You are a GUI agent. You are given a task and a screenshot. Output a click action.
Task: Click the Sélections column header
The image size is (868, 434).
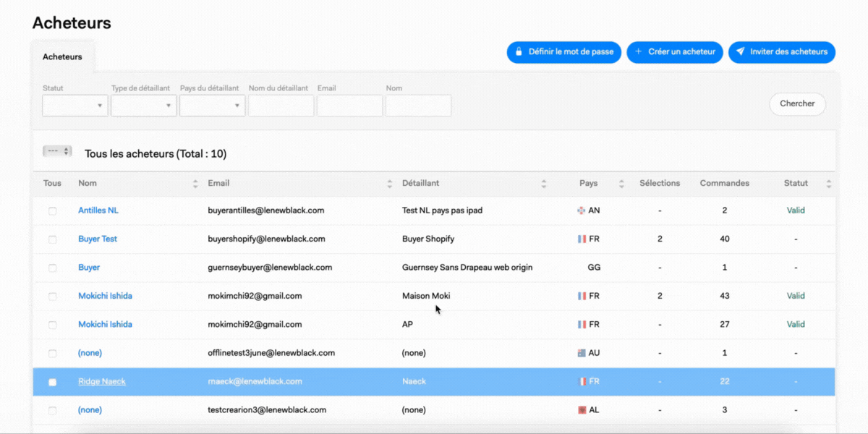(660, 183)
